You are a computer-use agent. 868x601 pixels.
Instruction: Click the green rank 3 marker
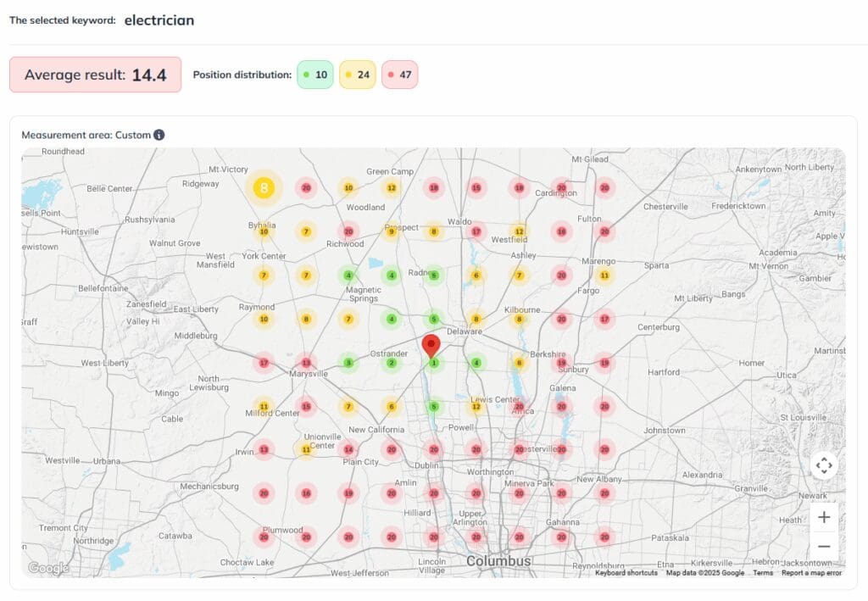click(x=348, y=364)
